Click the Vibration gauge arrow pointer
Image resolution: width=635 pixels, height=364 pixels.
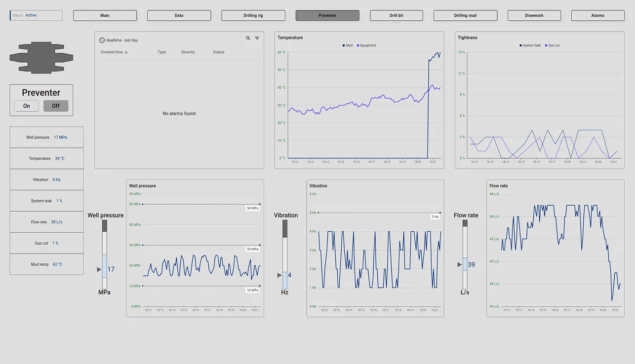pyautogui.click(x=279, y=275)
